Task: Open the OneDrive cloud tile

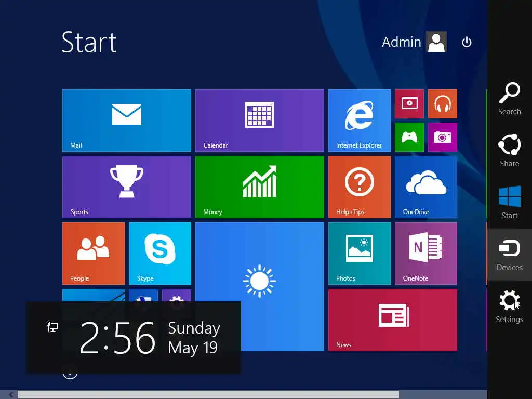Action: (426, 187)
